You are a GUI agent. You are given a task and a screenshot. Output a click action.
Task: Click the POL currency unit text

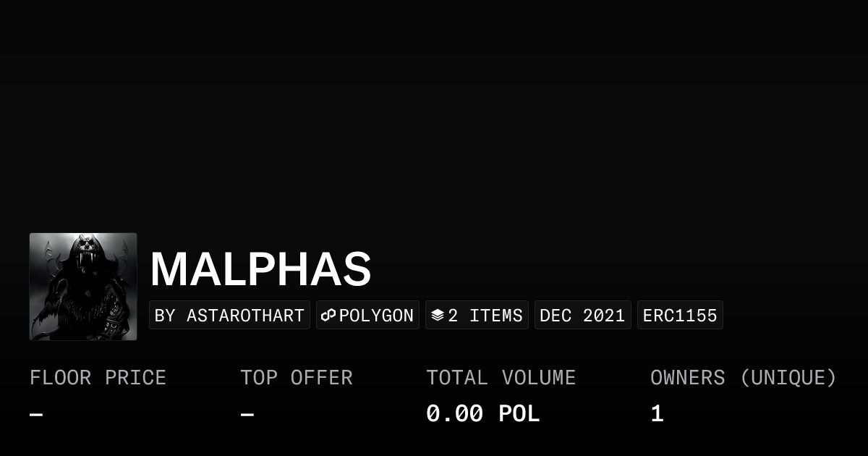tap(519, 414)
